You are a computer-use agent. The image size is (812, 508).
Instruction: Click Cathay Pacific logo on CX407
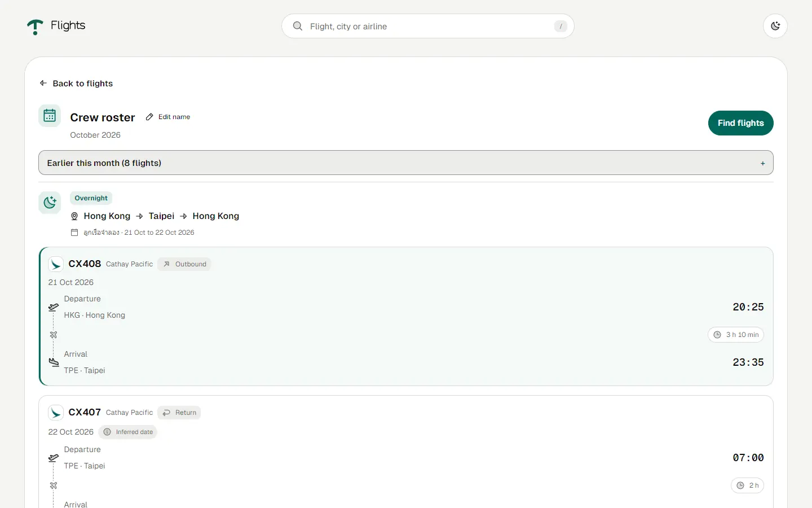coord(56,413)
